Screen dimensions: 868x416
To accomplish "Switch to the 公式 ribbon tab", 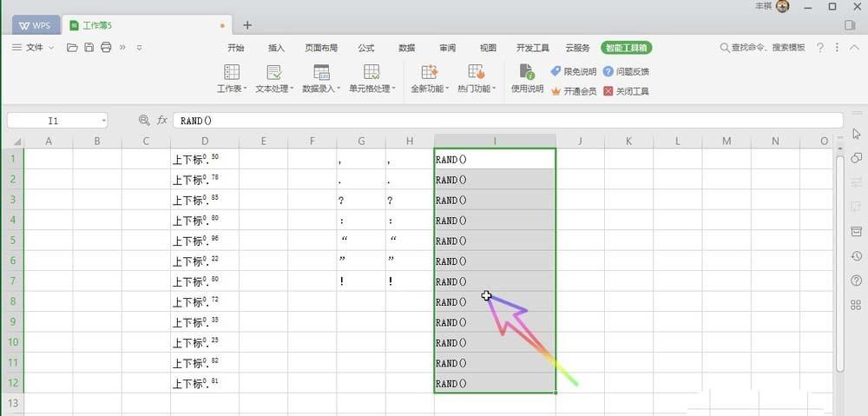I will pyautogui.click(x=366, y=48).
